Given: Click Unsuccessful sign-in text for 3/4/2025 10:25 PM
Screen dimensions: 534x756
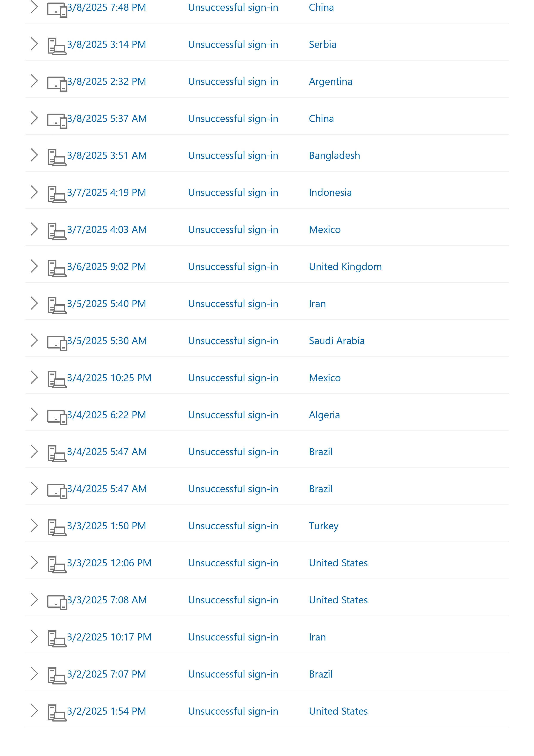Looking at the screenshot, I should pyautogui.click(x=233, y=378).
